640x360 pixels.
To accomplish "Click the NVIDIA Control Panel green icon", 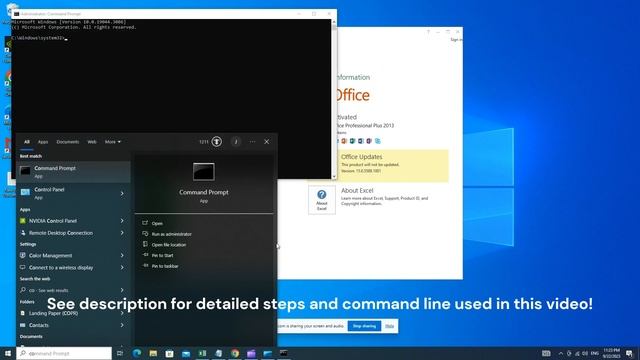I will click(x=23, y=221).
